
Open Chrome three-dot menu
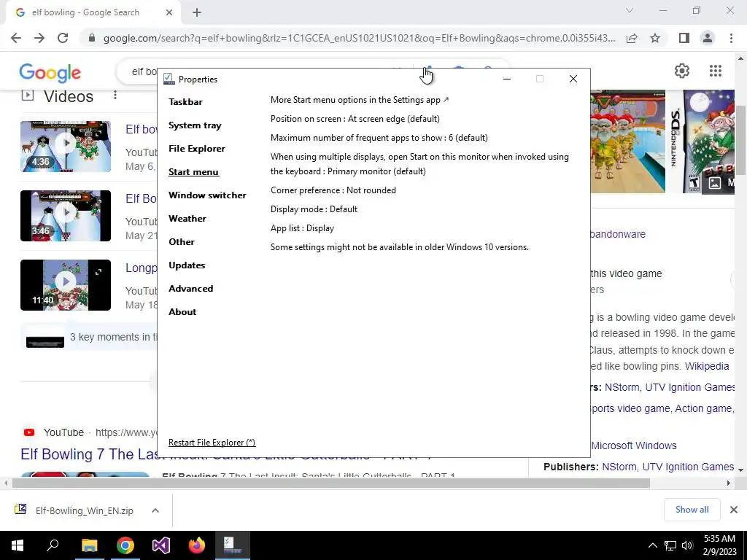pos(731,38)
